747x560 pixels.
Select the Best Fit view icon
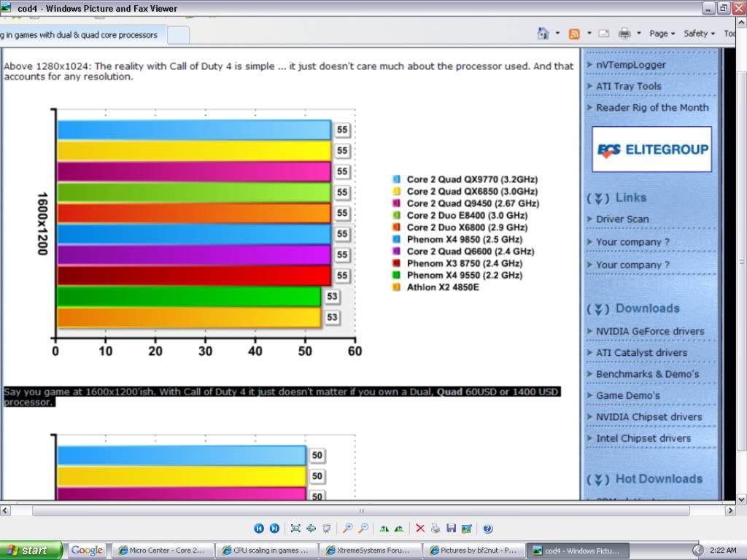pyautogui.click(x=295, y=529)
